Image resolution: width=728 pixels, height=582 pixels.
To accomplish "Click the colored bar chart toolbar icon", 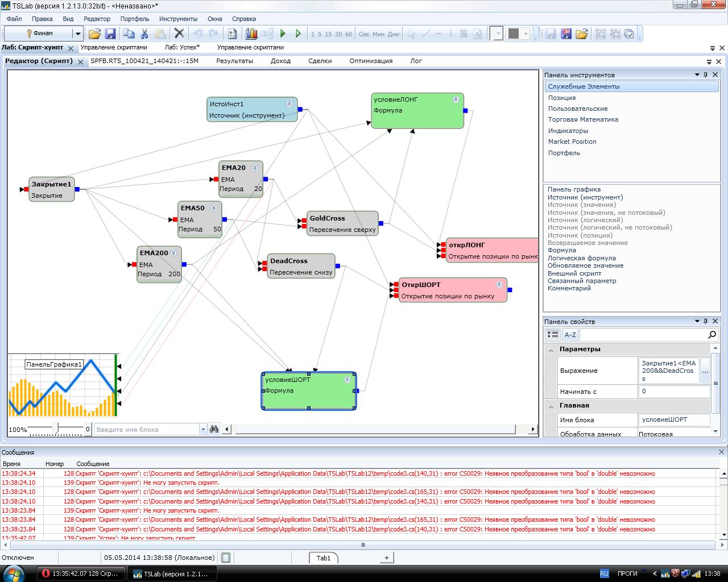I will click(251, 34).
